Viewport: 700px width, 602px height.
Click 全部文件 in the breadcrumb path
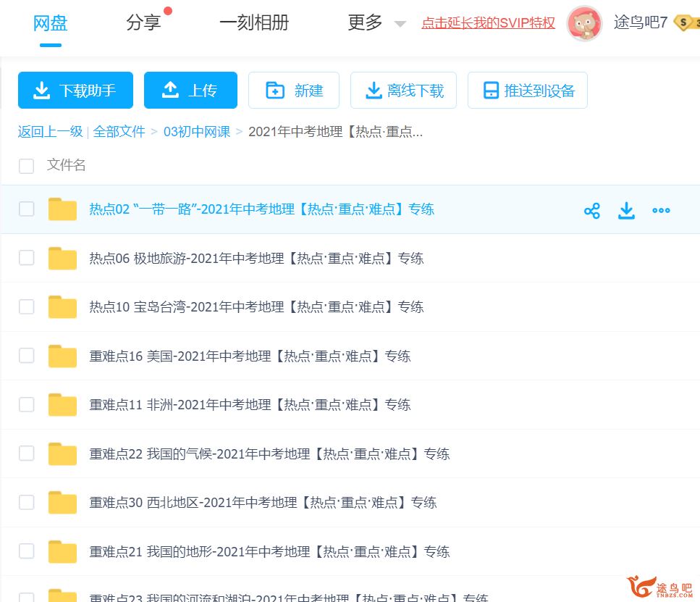tap(119, 132)
